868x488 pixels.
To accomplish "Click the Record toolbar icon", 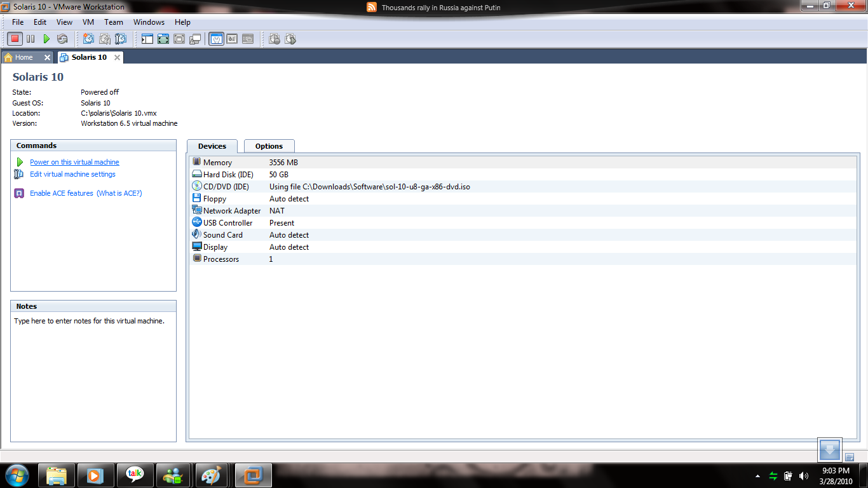I will [x=275, y=39].
